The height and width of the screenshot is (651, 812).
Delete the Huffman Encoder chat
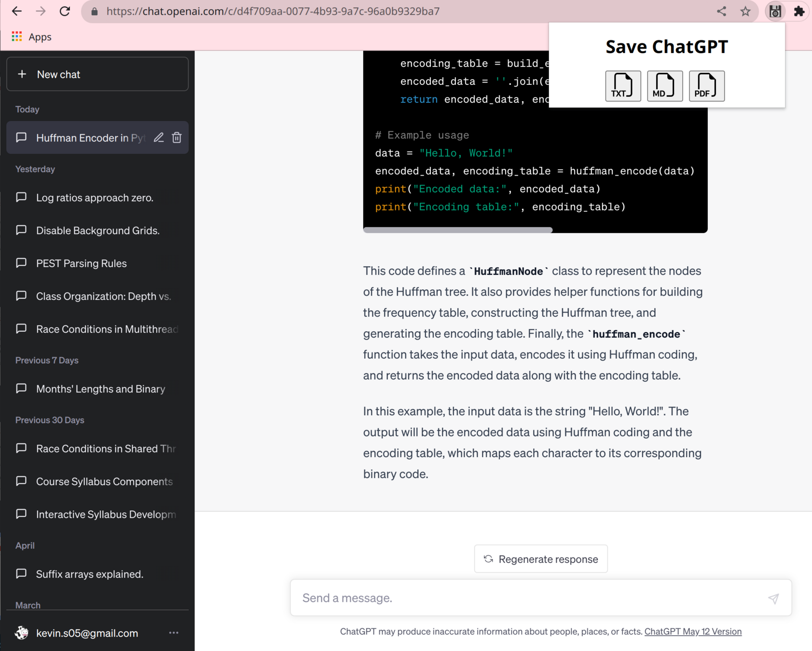point(177,137)
